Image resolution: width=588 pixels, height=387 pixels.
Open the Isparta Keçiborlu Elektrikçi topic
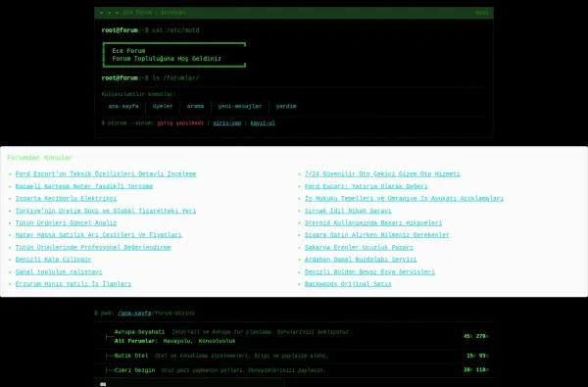click(x=66, y=198)
